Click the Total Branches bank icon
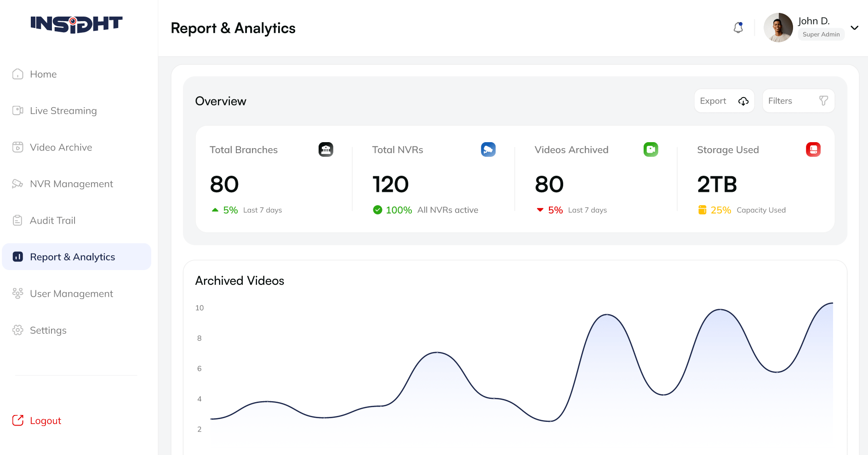This screenshot has height=455, width=868. [325, 150]
